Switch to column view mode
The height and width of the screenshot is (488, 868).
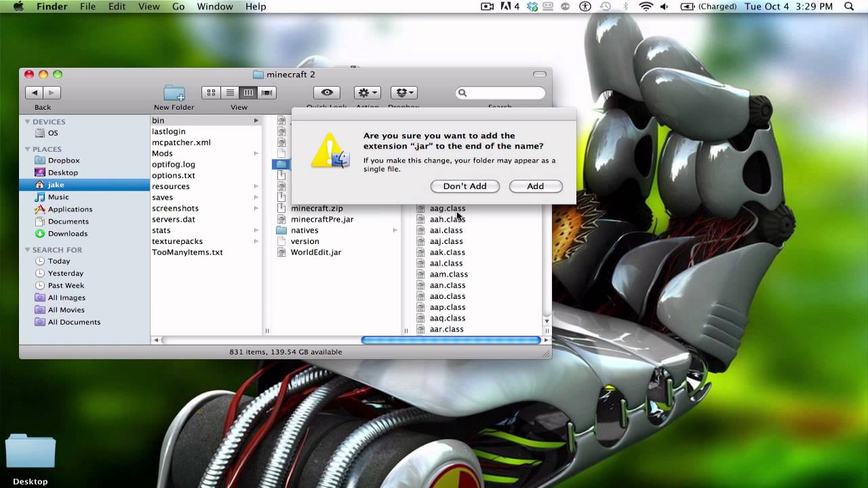coord(248,93)
